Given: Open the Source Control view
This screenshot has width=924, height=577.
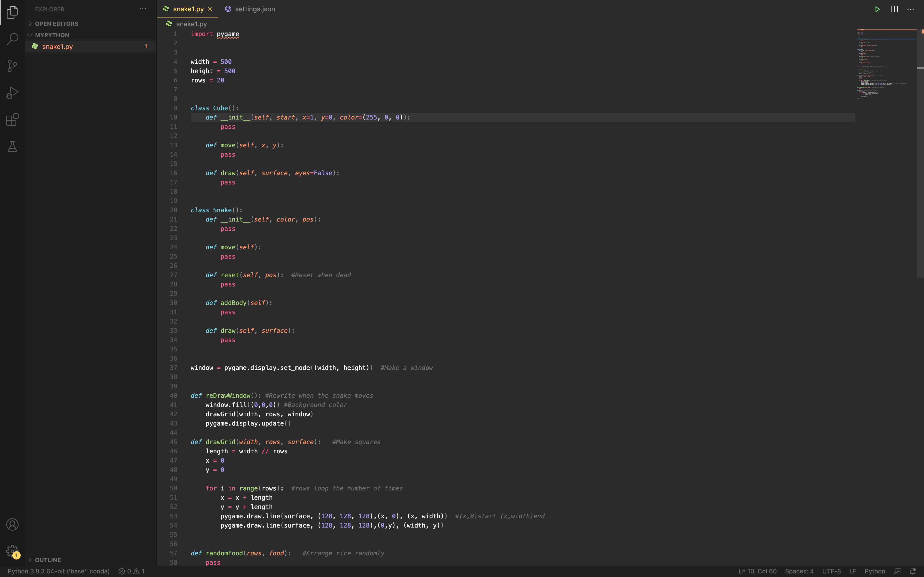Looking at the screenshot, I should tap(12, 66).
